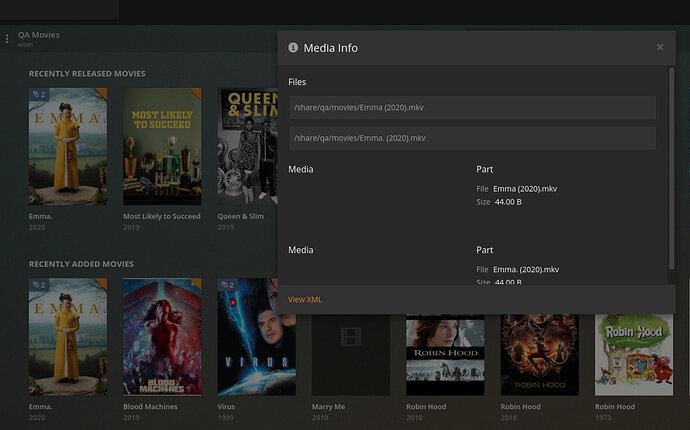Click Emma. title under Recently Released

pyautogui.click(x=40, y=216)
